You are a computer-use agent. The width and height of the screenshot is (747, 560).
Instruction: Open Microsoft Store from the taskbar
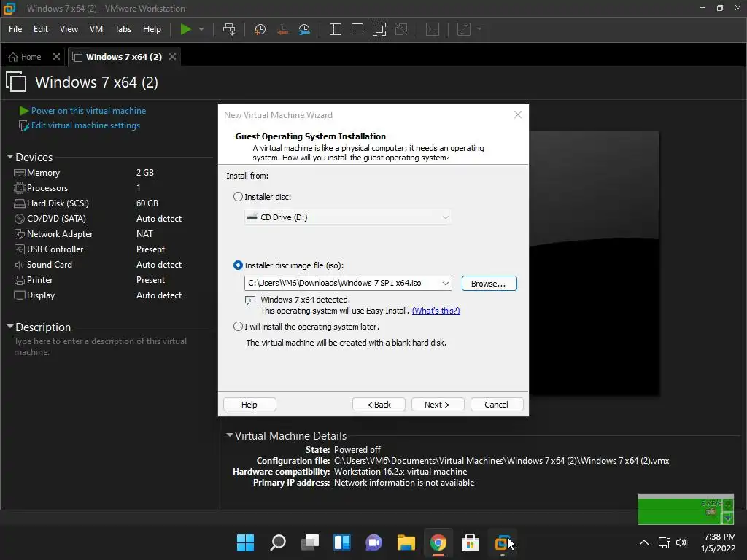(470, 542)
